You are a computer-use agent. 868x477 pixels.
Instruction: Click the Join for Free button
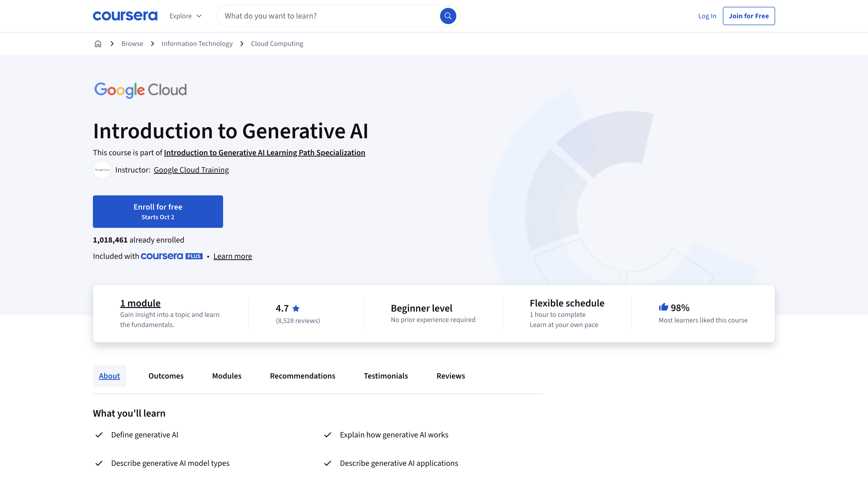[748, 16]
